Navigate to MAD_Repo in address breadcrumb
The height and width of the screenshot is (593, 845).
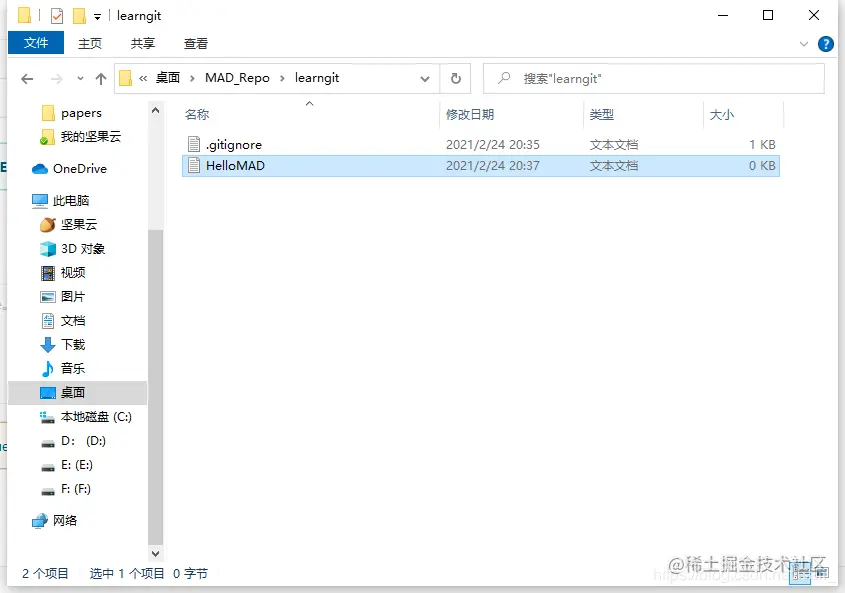237,78
